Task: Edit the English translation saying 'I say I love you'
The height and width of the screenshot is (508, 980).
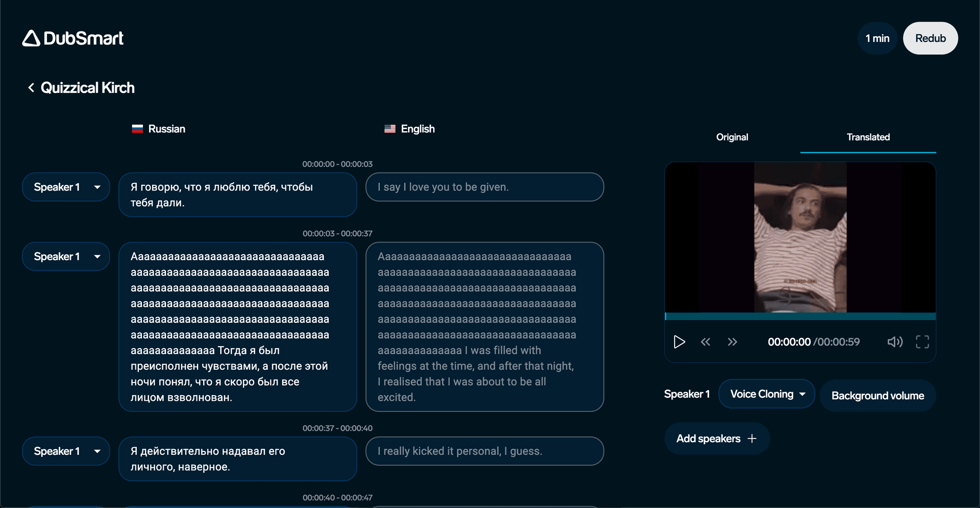Action: click(484, 187)
